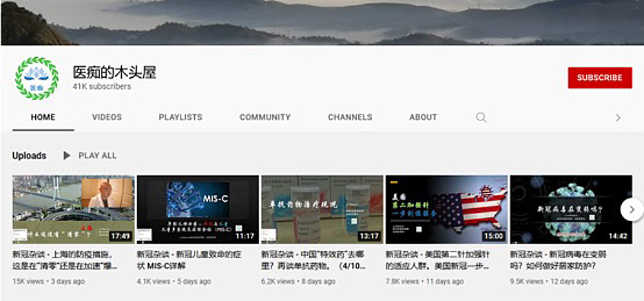Open the channel search magnifier icon
This screenshot has height=301, width=644.
point(481,117)
